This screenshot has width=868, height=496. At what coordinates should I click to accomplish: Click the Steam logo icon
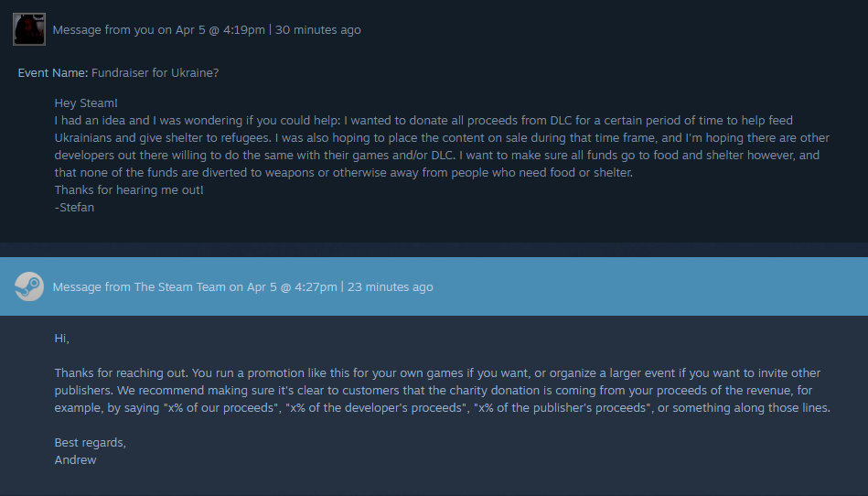pyautogui.click(x=29, y=287)
